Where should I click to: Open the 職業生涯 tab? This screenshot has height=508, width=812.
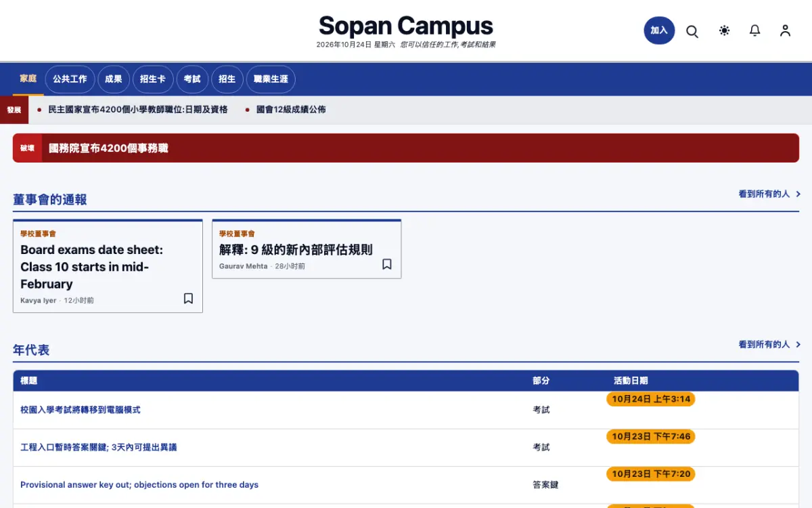click(x=271, y=79)
